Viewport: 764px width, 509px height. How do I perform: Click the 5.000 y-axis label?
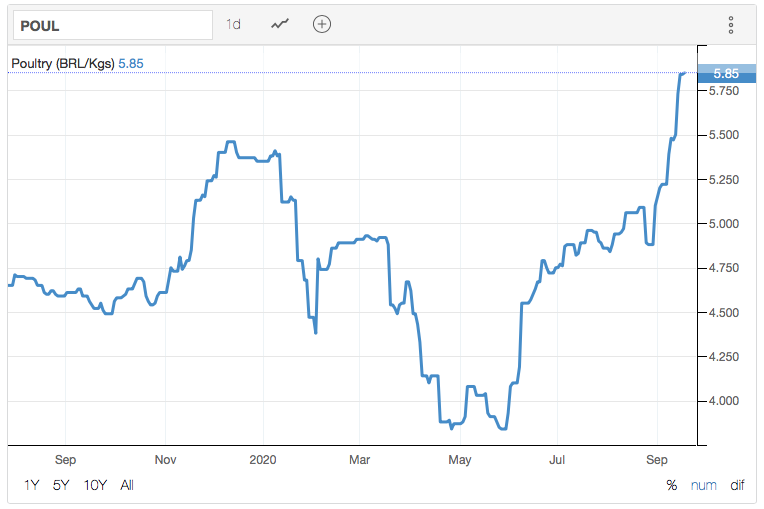coord(724,224)
